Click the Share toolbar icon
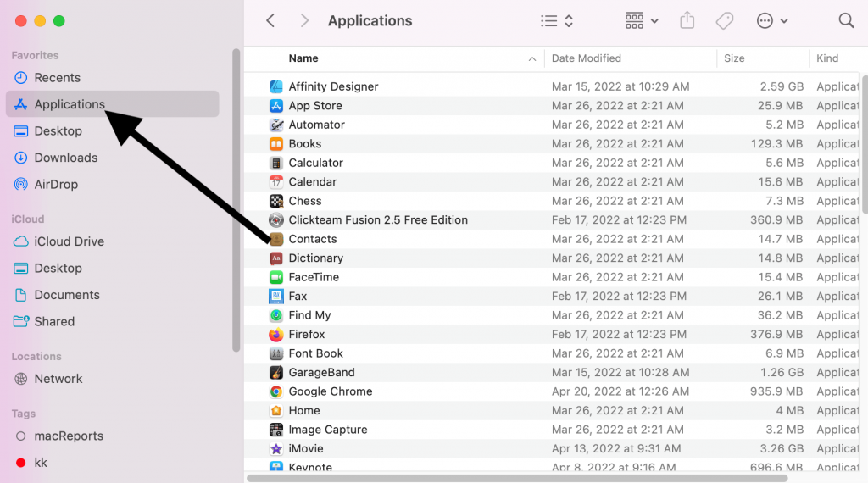Screen dimensions: 868x483 [687, 20]
